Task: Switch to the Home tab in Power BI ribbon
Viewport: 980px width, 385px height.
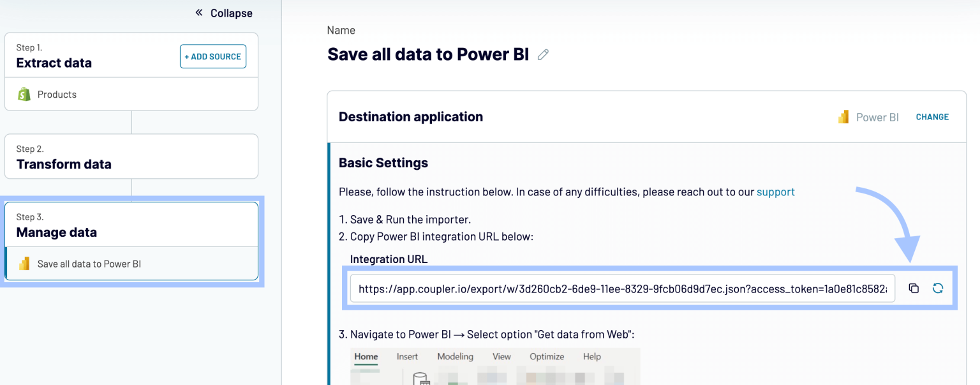Action: click(366, 356)
